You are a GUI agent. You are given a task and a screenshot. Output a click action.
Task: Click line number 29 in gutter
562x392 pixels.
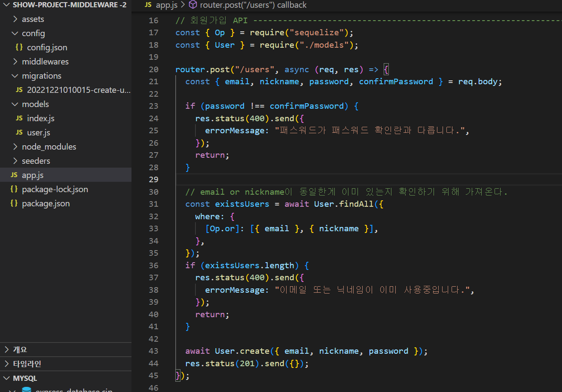coord(153,179)
